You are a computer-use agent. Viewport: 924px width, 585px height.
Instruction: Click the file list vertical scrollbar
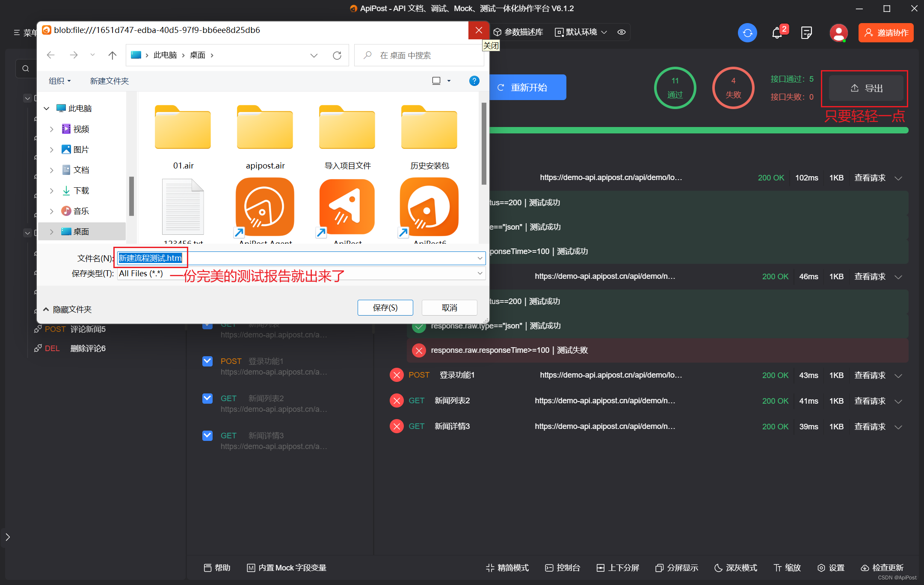pos(484,143)
